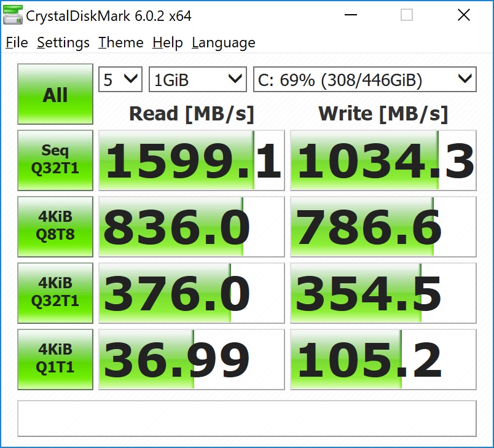Open the File menu
Viewport: 494px width, 448px height.
17,42
